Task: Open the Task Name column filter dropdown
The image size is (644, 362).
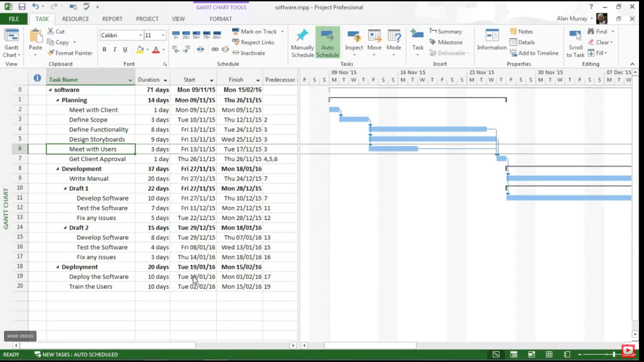Action: pyautogui.click(x=130, y=80)
